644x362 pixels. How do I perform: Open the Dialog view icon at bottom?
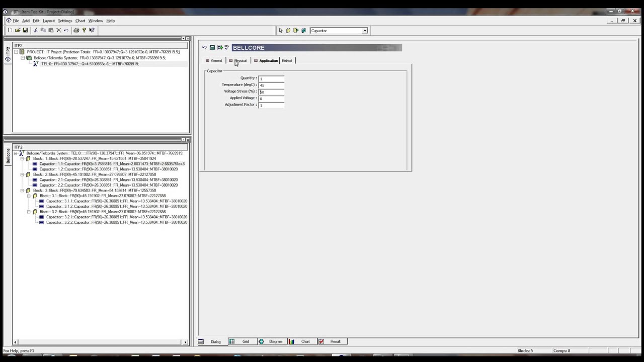[x=201, y=342]
